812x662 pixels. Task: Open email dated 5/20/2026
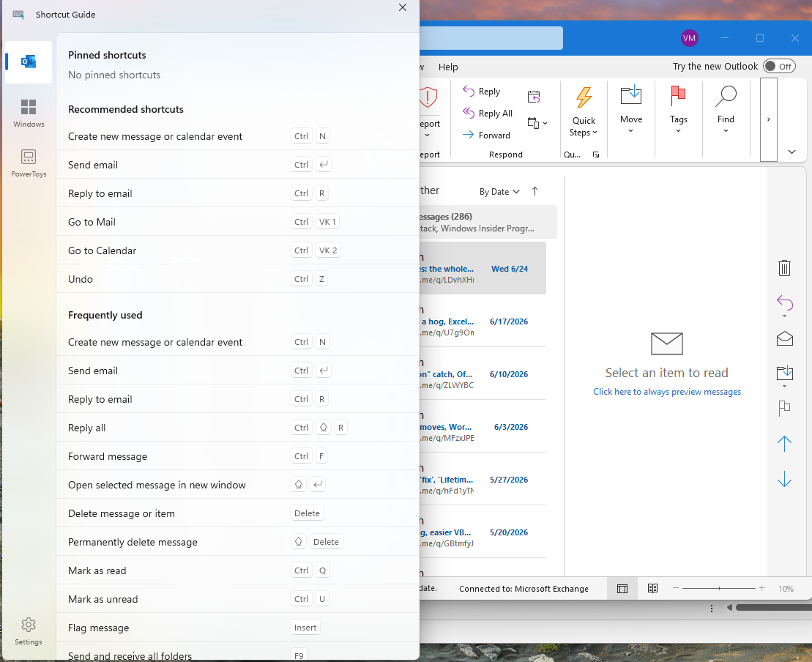tap(483, 532)
